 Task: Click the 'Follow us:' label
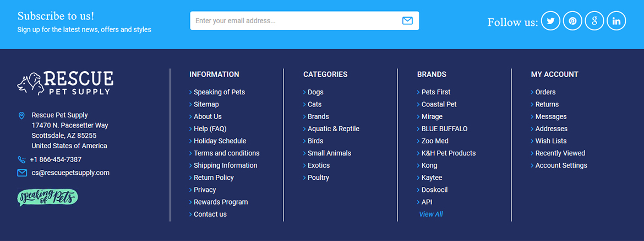[512, 22]
